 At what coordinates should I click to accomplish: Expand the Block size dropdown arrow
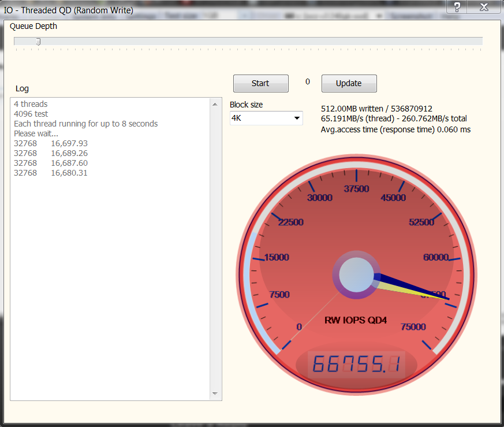pyautogui.click(x=297, y=118)
